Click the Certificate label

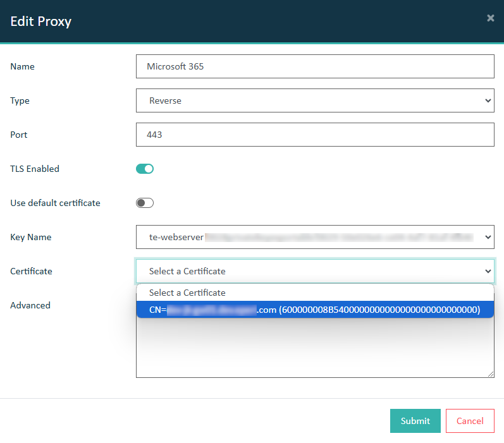(31, 271)
